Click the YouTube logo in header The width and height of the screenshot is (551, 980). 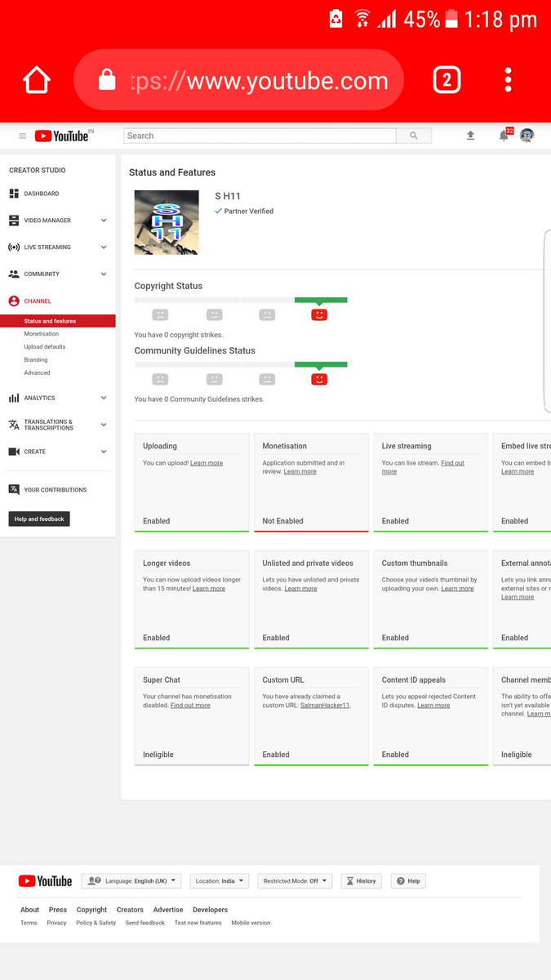point(61,136)
